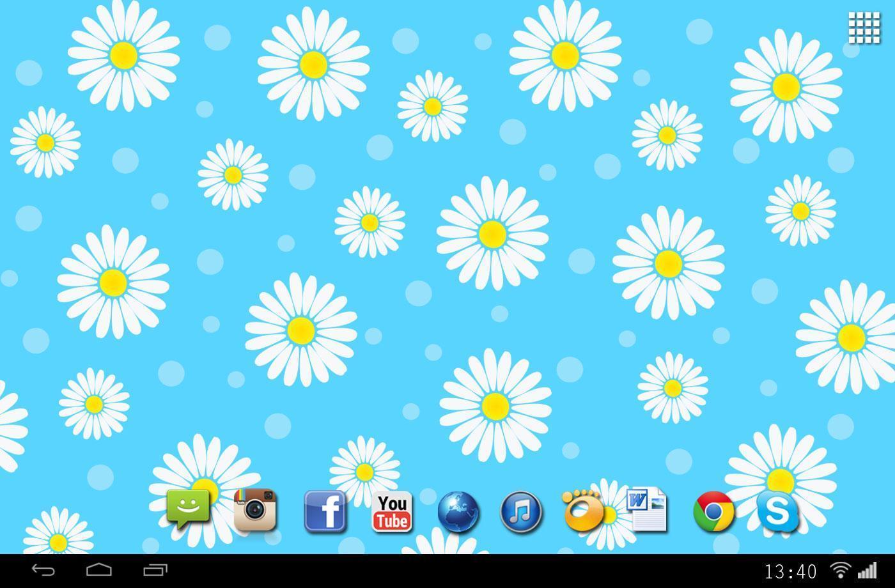Image resolution: width=895 pixels, height=588 pixels.
Task: Tap the 13:40 clock in status bar
Action: [790, 571]
